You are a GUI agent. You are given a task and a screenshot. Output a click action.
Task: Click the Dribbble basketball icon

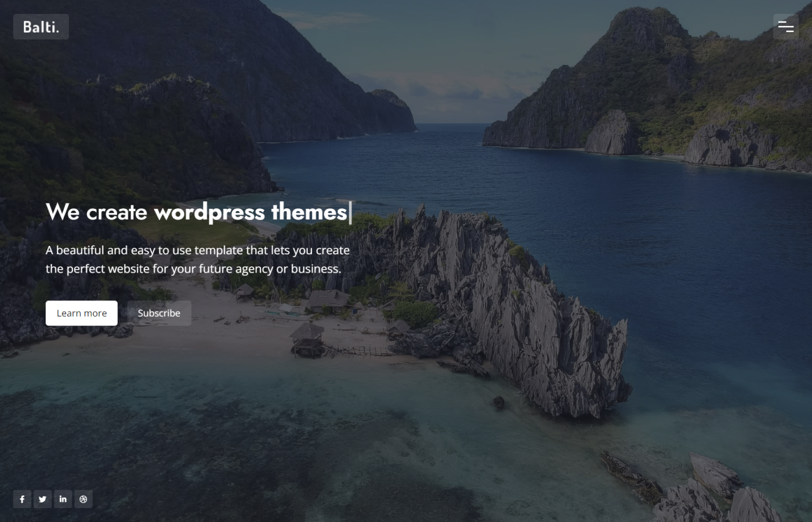click(83, 499)
